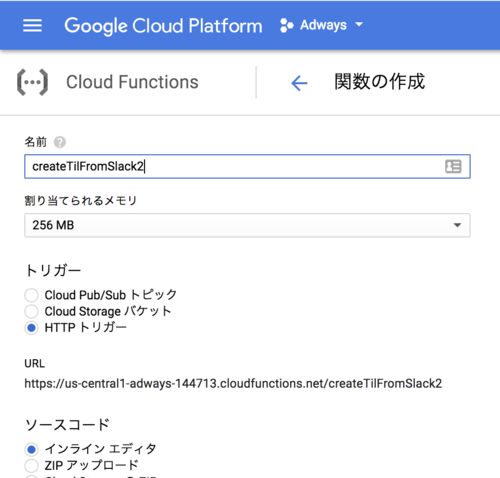The image size is (500, 478).
Task: Choose インライン エディタ source option
Action: tap(31, 449)
